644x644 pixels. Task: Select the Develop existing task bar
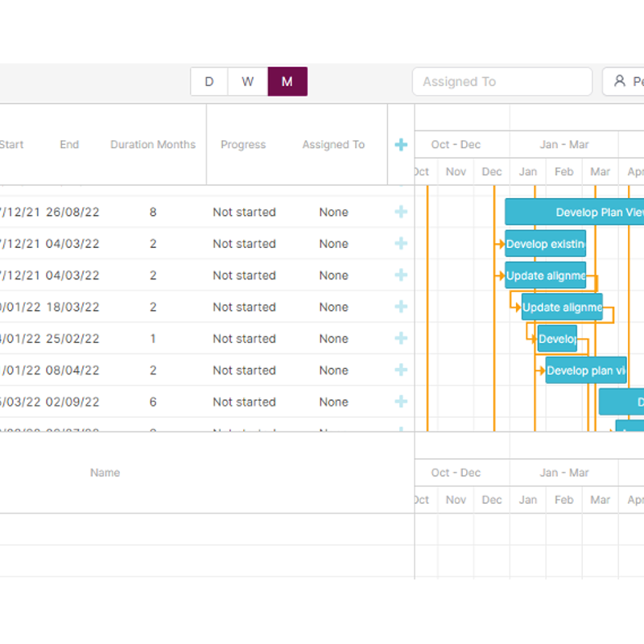coord(546,244)
